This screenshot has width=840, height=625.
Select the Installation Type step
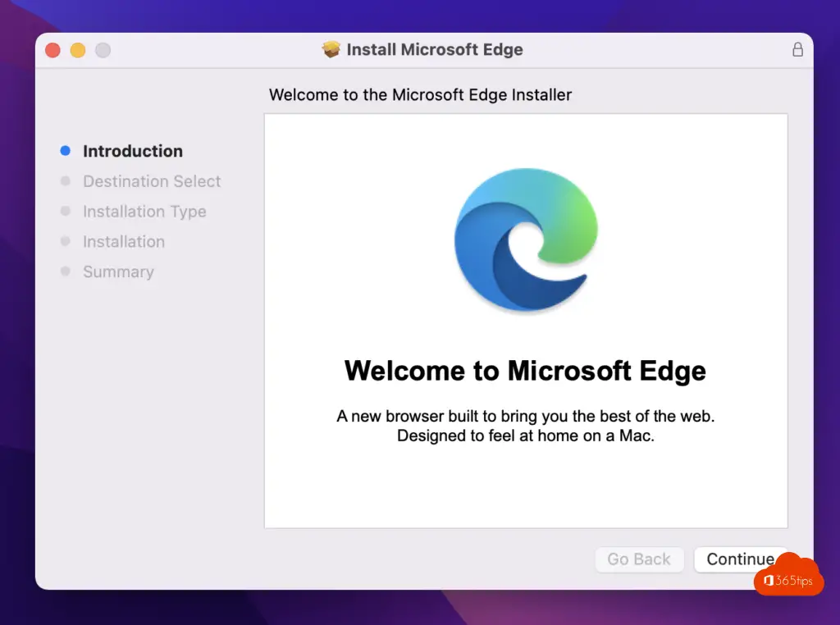point(144,212)
